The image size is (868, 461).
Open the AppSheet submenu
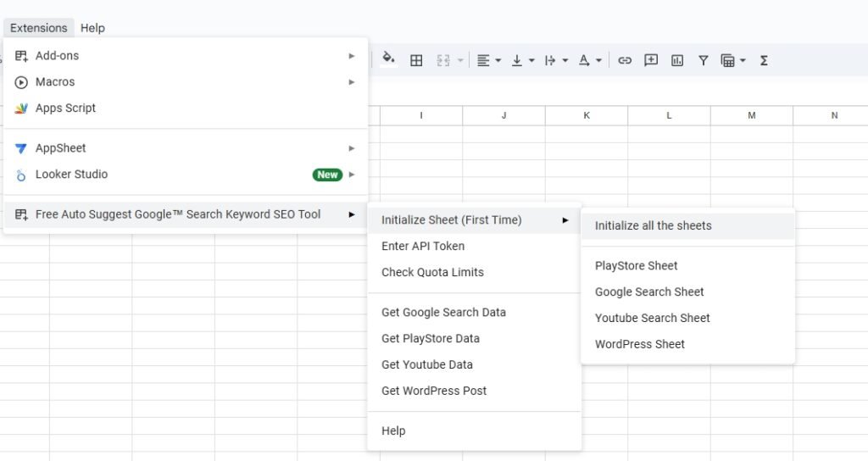coord(186,148)
